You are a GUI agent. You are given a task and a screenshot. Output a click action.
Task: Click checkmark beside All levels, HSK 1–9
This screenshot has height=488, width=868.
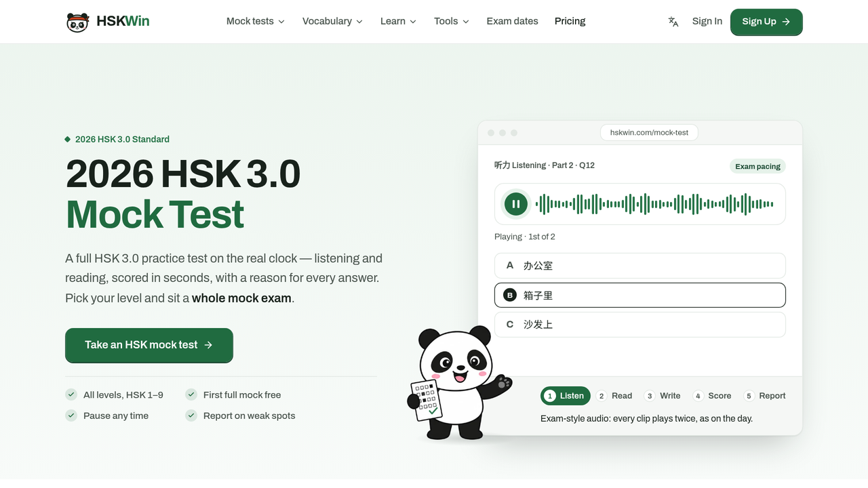tap(71, 394)
